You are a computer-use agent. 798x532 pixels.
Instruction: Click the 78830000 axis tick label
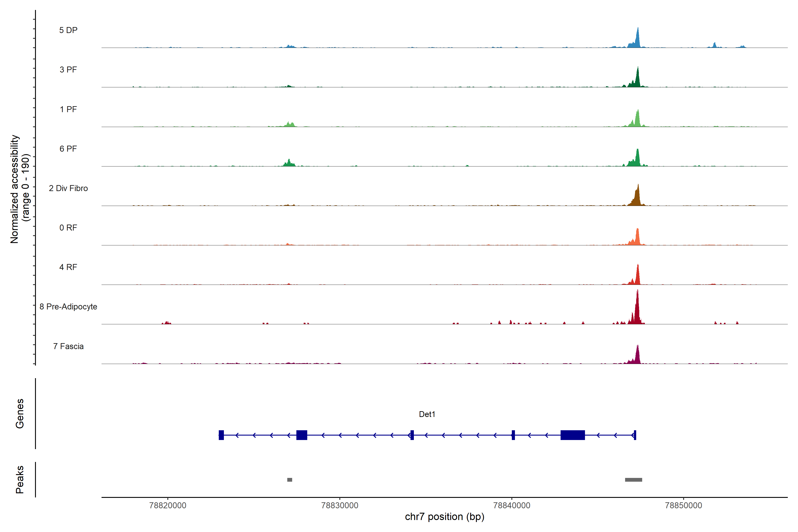pos(340,506)
